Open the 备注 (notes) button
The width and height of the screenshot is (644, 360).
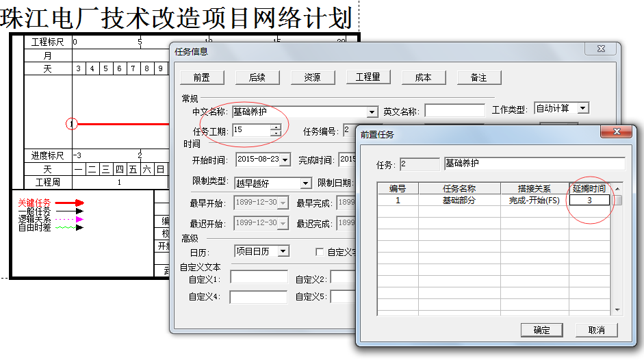point(478,77)
